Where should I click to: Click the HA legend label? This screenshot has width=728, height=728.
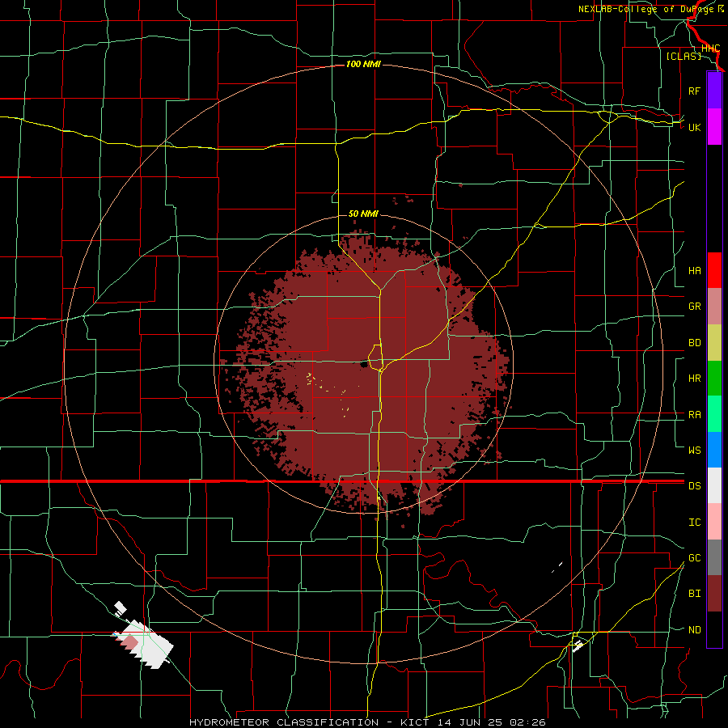click(x=694, y=271)
